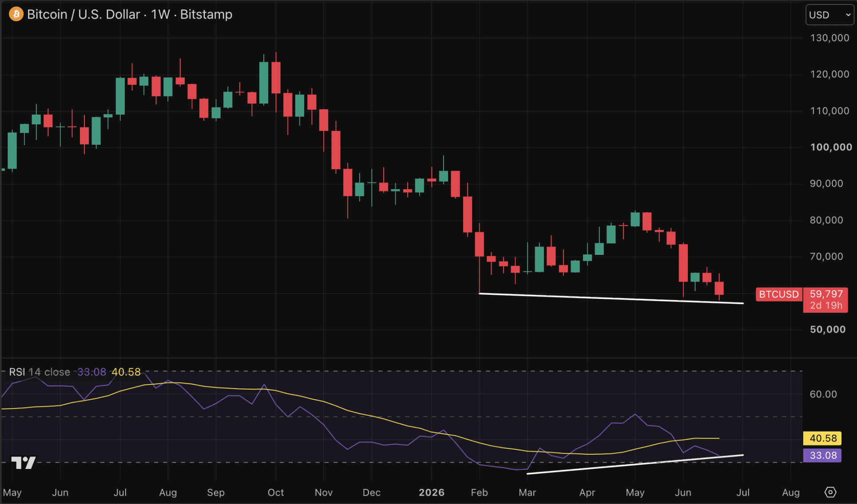The image size is (857, 504).
Task: Click the 70,000 price axis label
Action: point(826,256)
